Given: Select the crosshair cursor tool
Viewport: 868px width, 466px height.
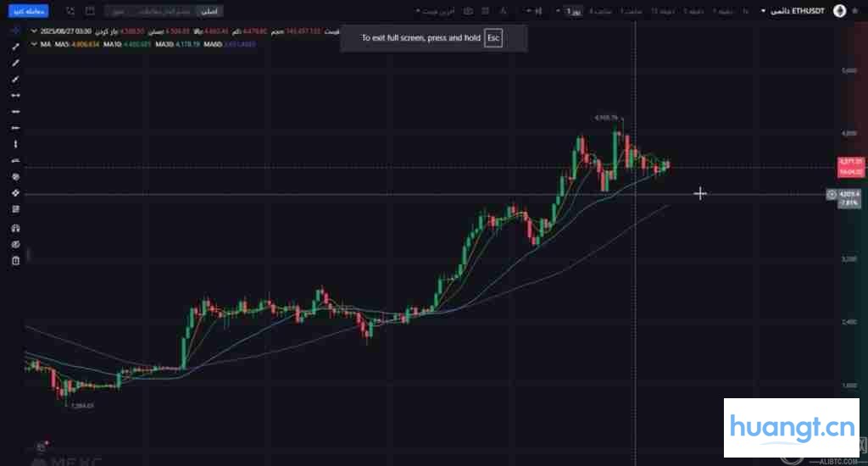Looking at the screenshot, I should 15,29.
